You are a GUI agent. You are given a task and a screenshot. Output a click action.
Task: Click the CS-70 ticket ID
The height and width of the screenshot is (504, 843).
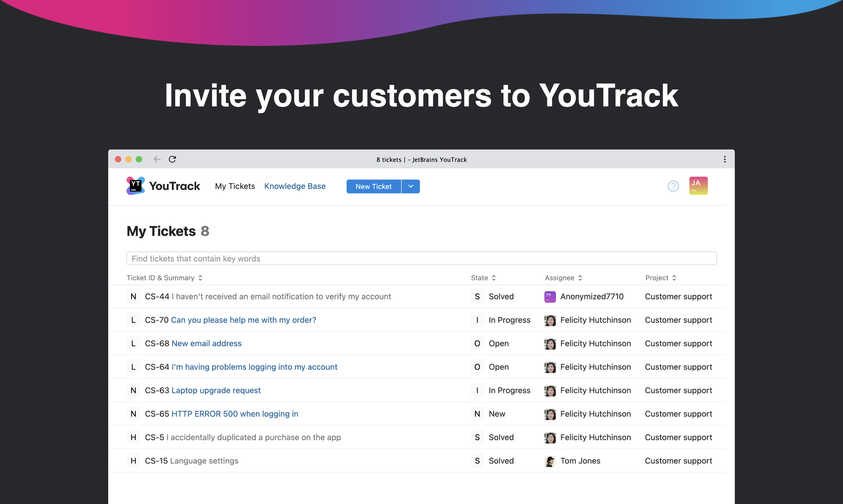pos(157,320)
